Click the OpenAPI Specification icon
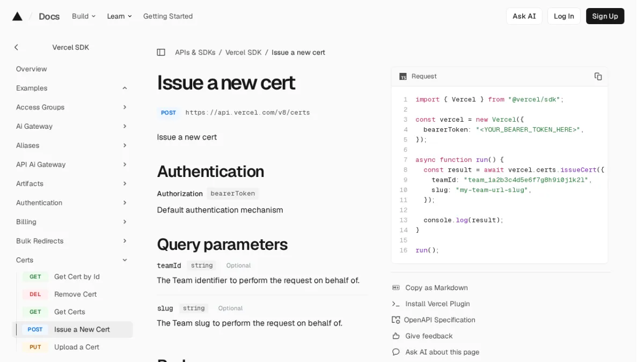 [396, 320]
